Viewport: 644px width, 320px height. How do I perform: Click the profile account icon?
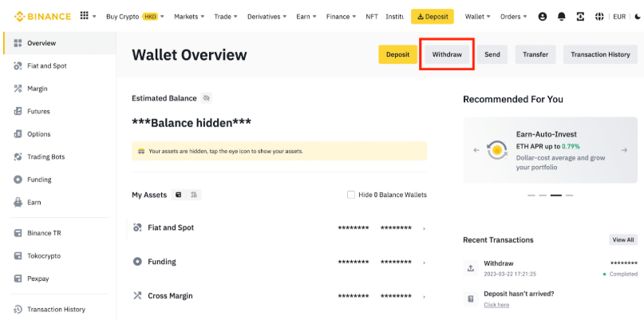tap(543, 16)
